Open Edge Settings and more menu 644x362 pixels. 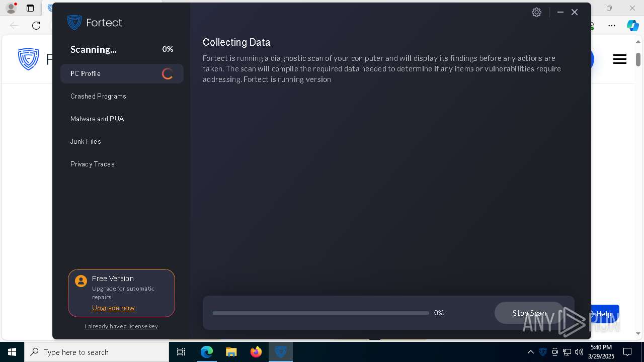pyautogui.click(x=612, y=25)
